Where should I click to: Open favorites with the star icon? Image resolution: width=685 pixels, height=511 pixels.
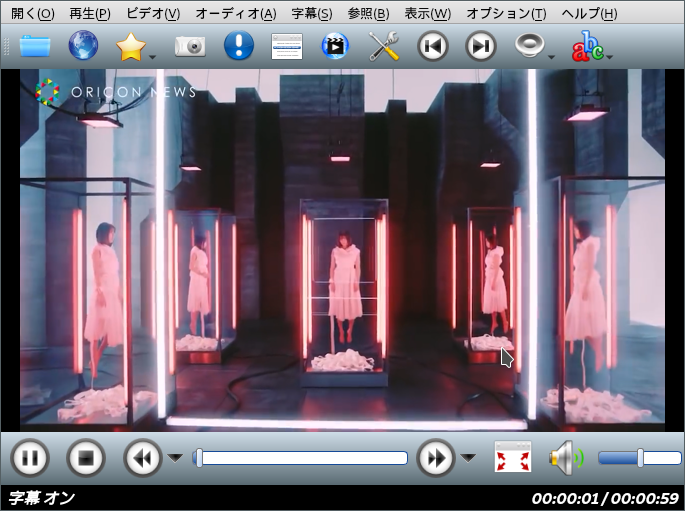131,47
